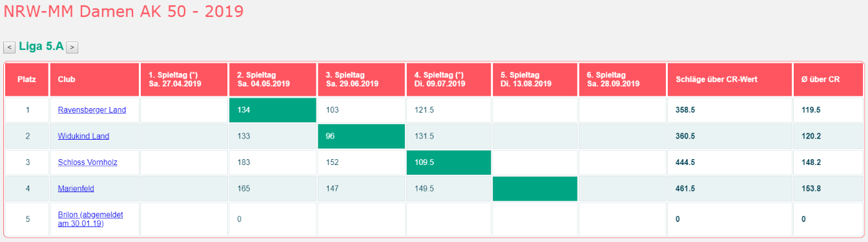Open Ravensberger Land club link
Image resolution: width=868 pixels, height=242 pixels.
(x=92, y=110)
